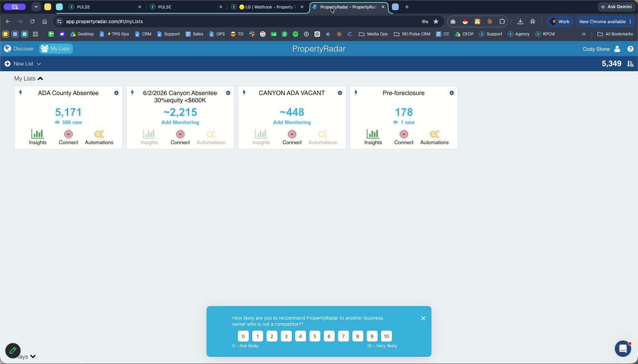The image size is (638, 364).
Task: Click New Chrome available update button
Action: point(605,21)
